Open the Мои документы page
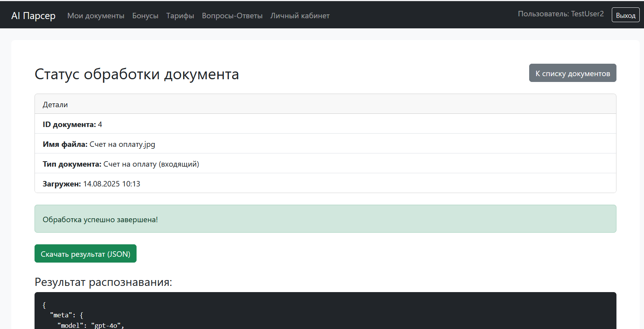 (96, 16)
